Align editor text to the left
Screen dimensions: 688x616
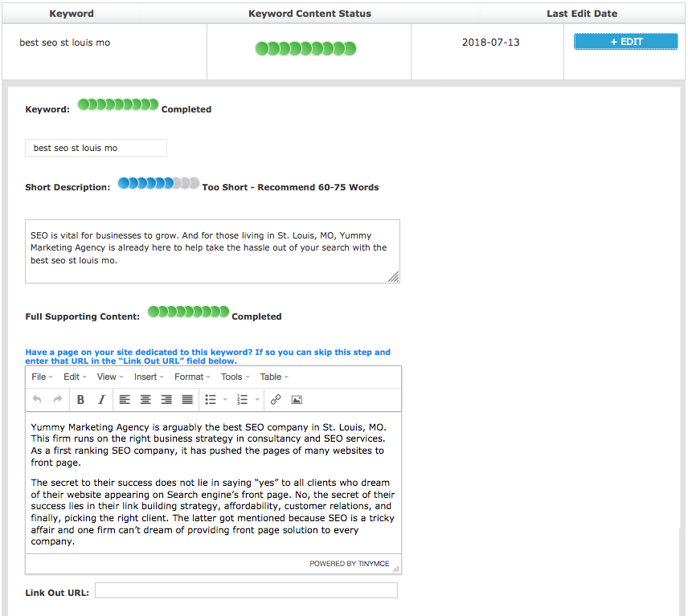pos(125,399)
